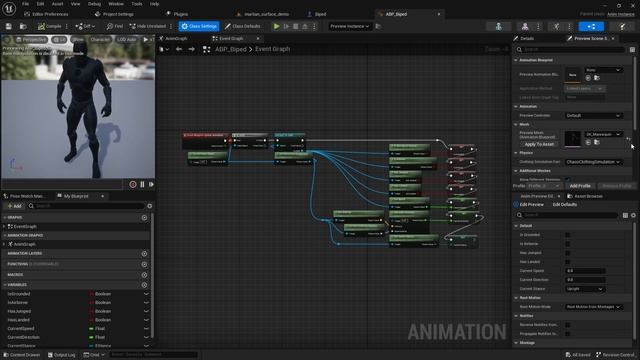Collapse the Variables section
This screenshot has width=640, height=360.
click(x=5, y=285)
